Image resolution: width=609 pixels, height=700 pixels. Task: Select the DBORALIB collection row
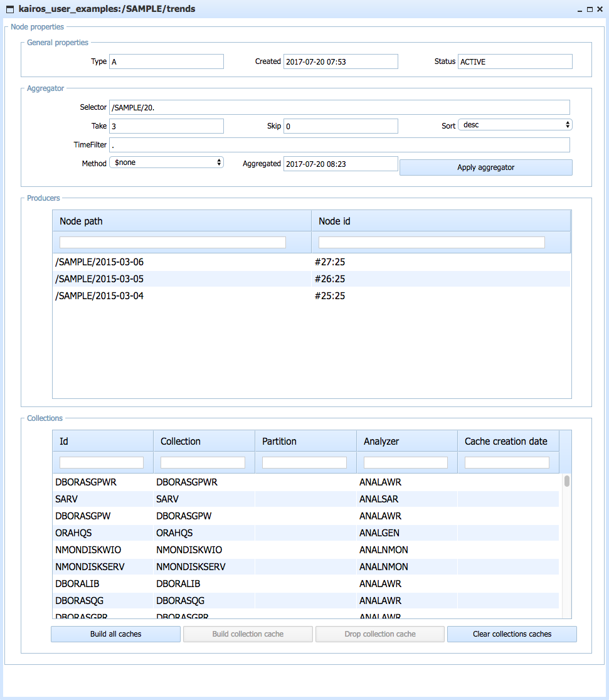tap(306, 584)
